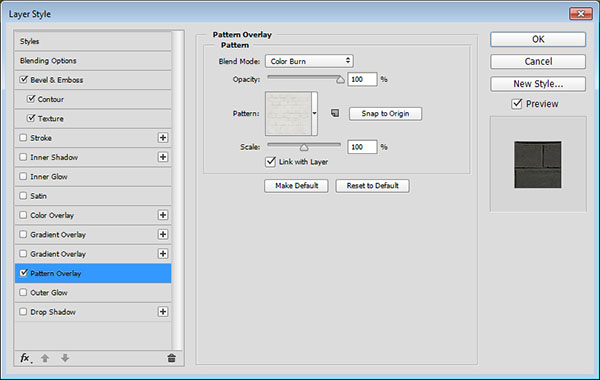Select the Inner Glow effect row
The image size is (600, 380).
pyautogui.click(x=93, y=176)
